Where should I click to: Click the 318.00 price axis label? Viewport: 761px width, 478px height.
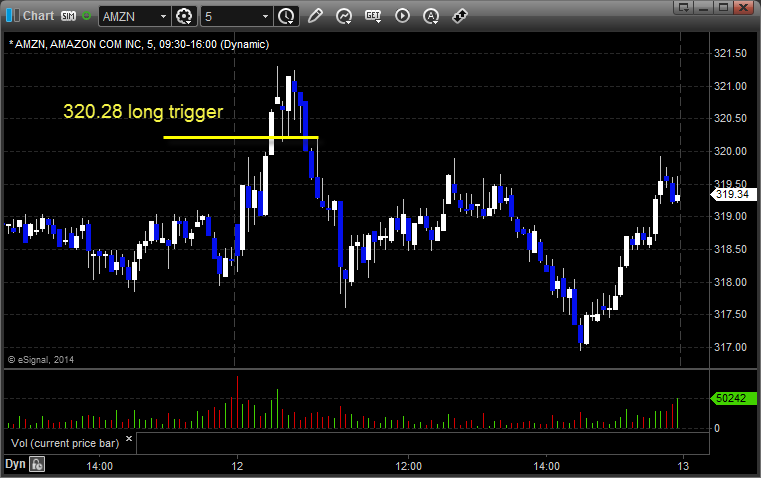(730, 282)
